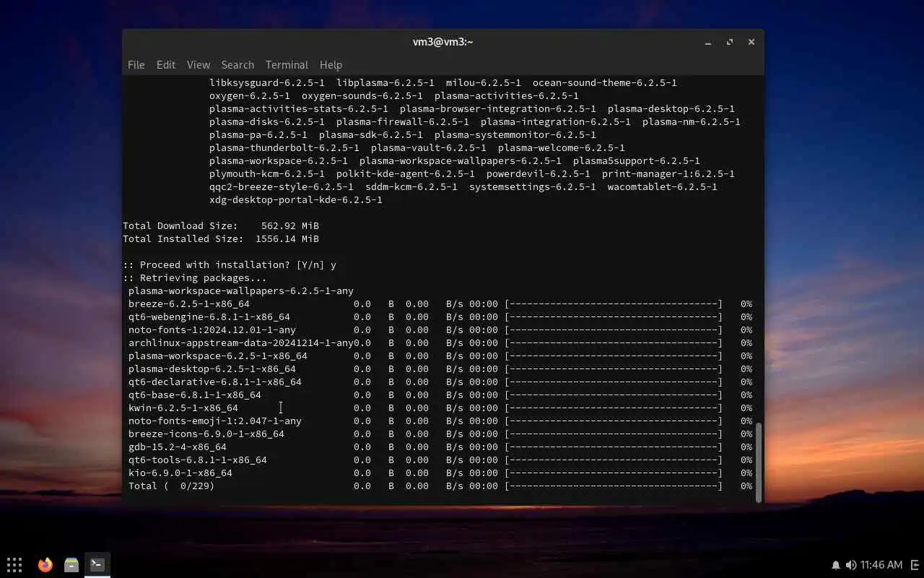Click the plasma-systemmonitor-6.2.5-1 text
Screen dimensions: 924x578
tap(515, 134)
